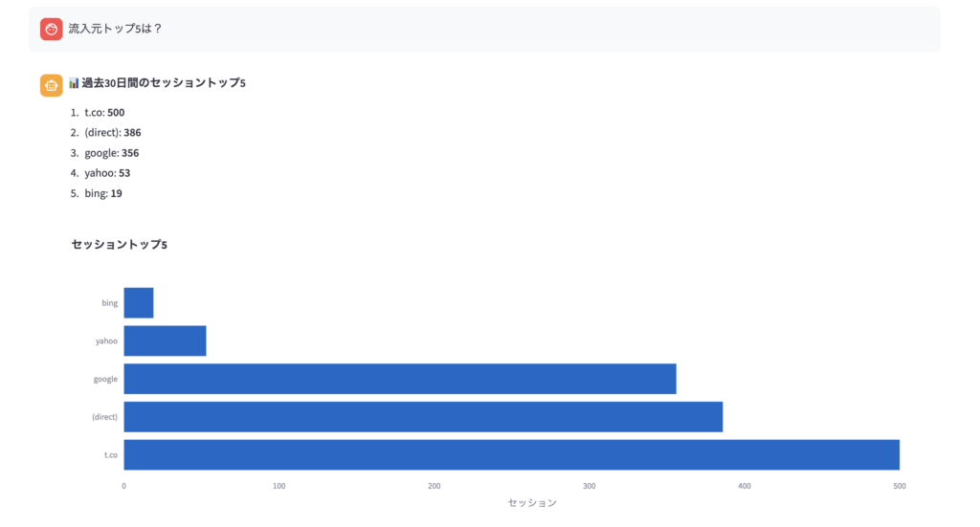Image resolution: width=980 pixels, height=527 pixels.
Task: Select the yahoo bar in the chart
Action: 165,340
